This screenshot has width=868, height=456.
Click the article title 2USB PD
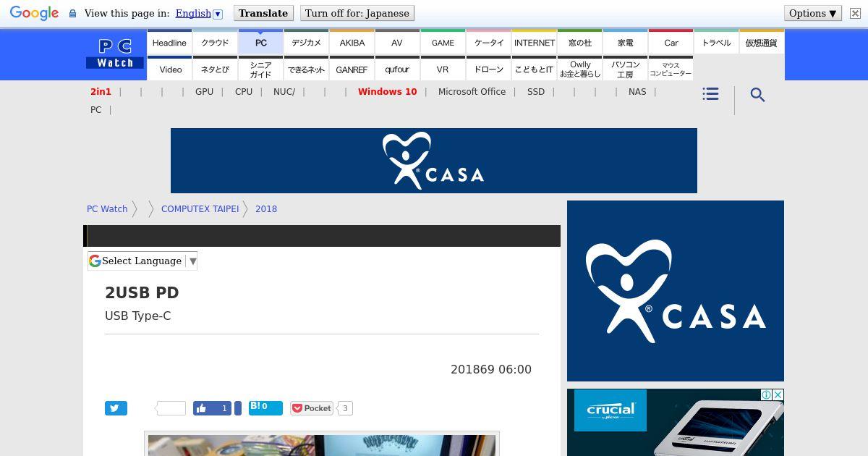tap(142, 293)
